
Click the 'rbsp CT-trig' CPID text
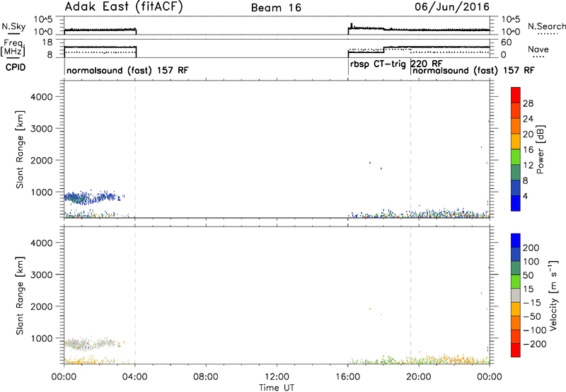point(378,64)
